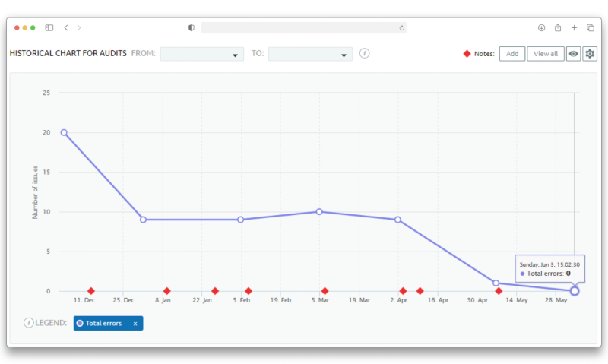Open the TO date dropdown
Screen dimensions: 608x364
[x=310, y=54]
